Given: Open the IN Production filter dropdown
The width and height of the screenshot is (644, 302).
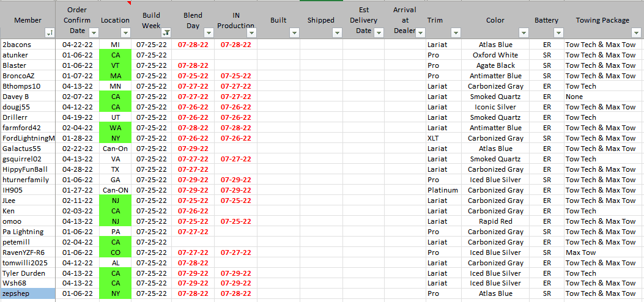Looking at the screenshot, I should point(251,32).
